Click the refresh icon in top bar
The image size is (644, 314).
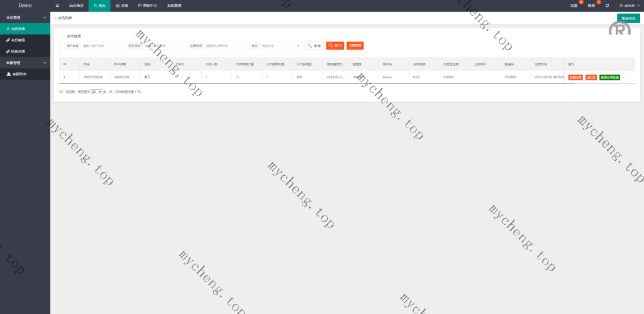click(x=607, y=5)
